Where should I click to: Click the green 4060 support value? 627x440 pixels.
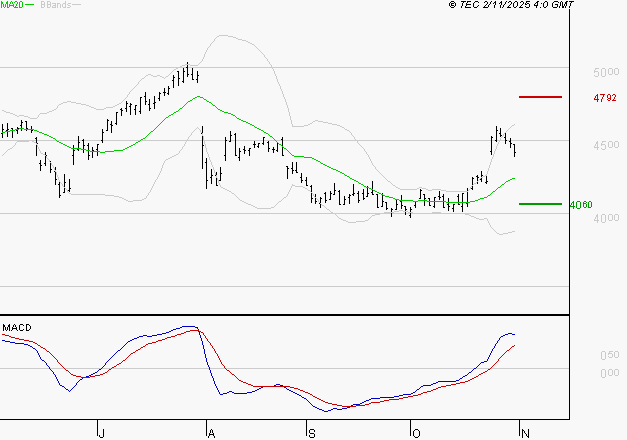[581, 205]
